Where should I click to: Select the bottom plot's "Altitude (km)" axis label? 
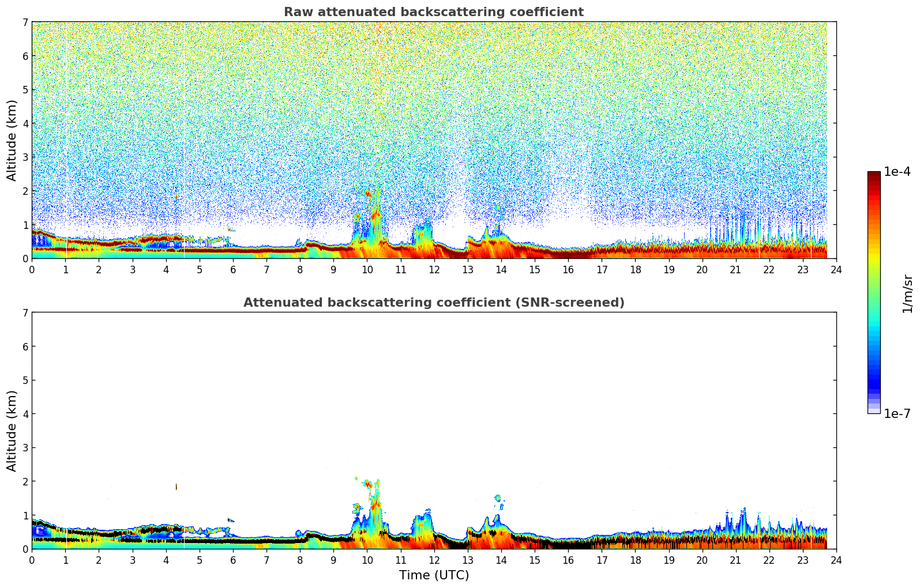tap(12, 431)
